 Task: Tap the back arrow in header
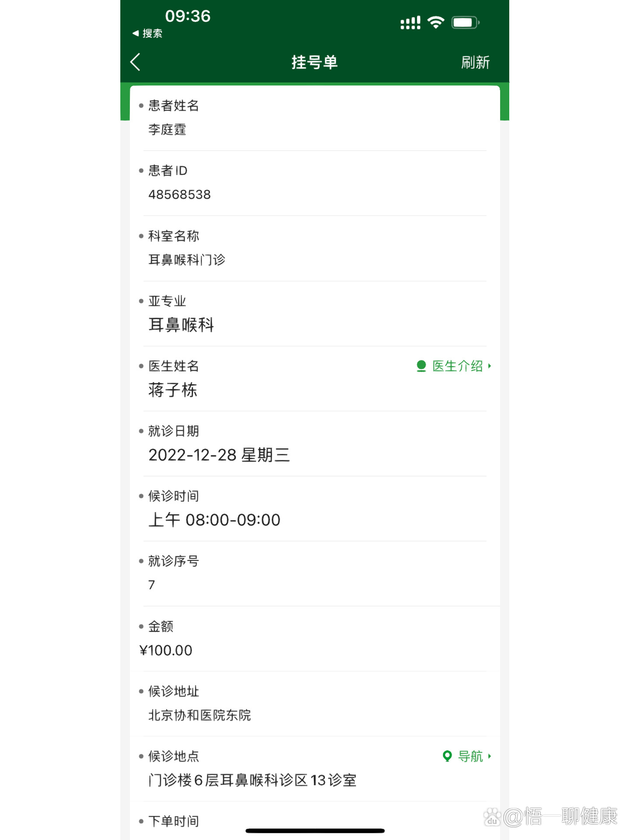pos(135,62)
